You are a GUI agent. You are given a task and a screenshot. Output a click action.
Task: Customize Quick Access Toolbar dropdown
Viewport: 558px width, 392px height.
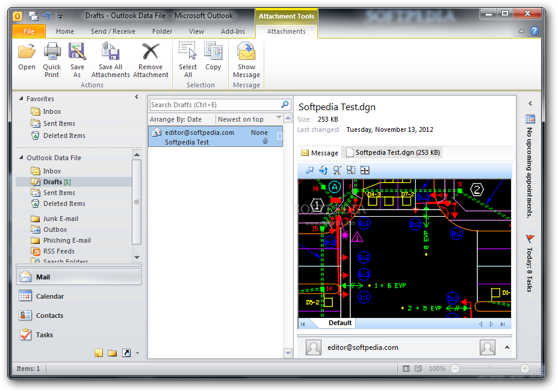pos(61,16)
